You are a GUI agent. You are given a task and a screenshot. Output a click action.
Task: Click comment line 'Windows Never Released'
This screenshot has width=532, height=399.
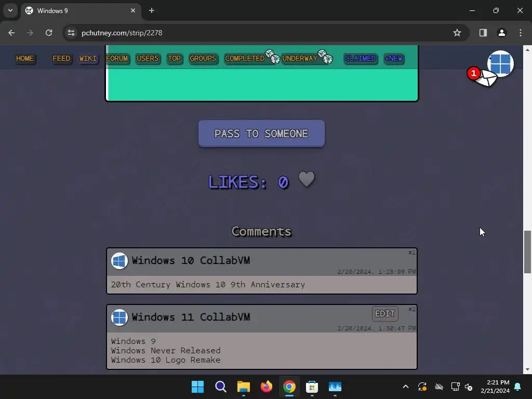coord(166,351)
